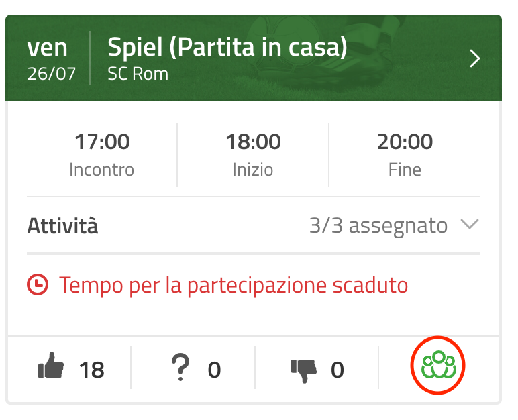
Task: Open event details via the header arrow
Action: (475, 59)
